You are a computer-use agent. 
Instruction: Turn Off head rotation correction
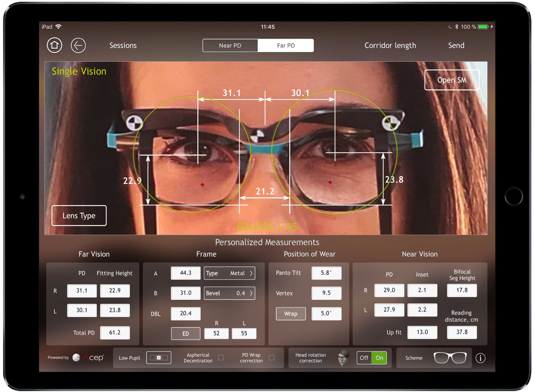click(364, 358)
